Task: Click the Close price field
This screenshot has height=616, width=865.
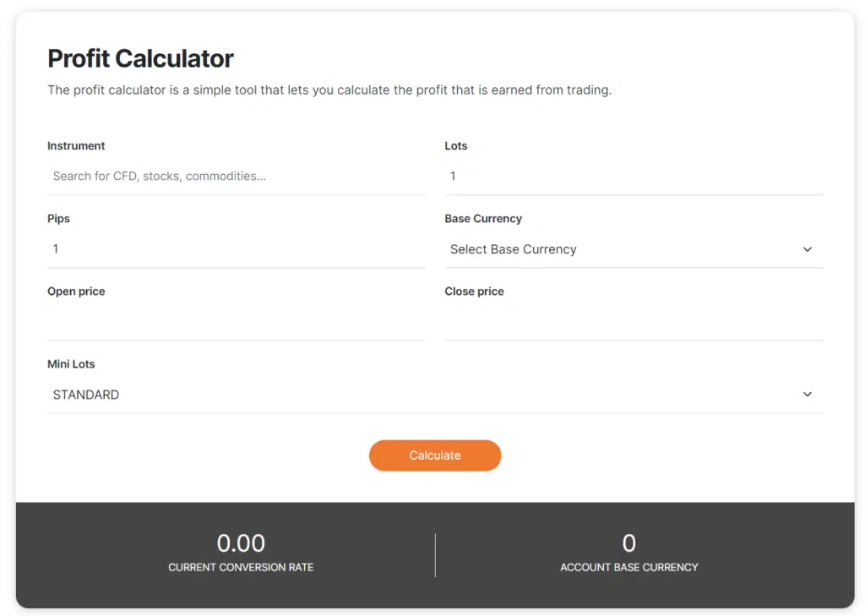Action: tap(634, 322)
